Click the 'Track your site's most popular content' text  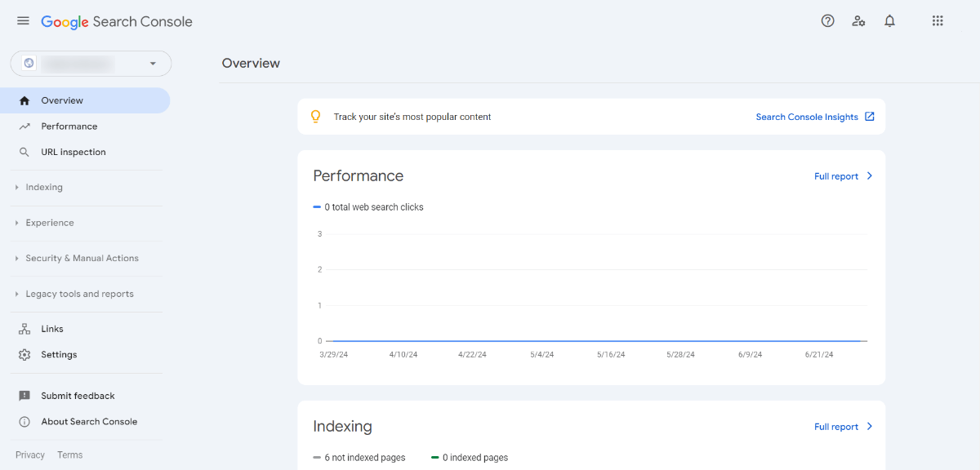(x=412, y=117)
